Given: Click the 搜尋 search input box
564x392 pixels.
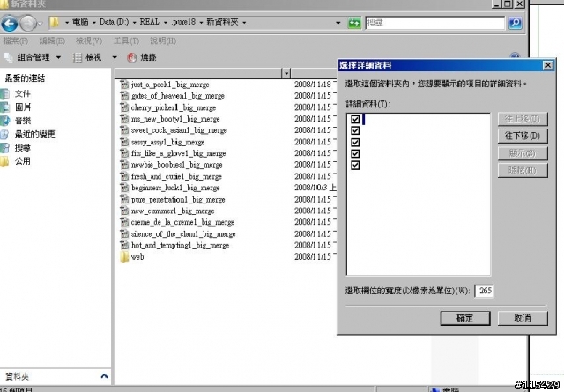Looking at the screenshot, I should [434, 24].
